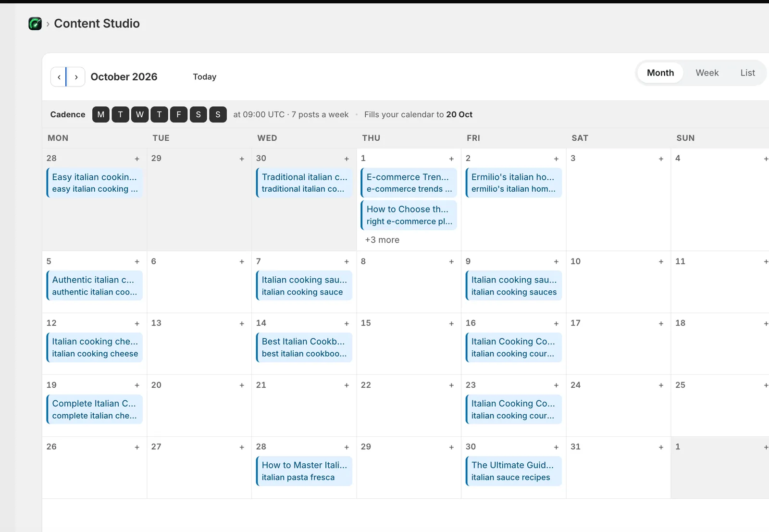The width and height of the screenshot is (769, 532).
Task: Expand the +3 more posts link
Action: pyautogui.click(x=382, y=240)
